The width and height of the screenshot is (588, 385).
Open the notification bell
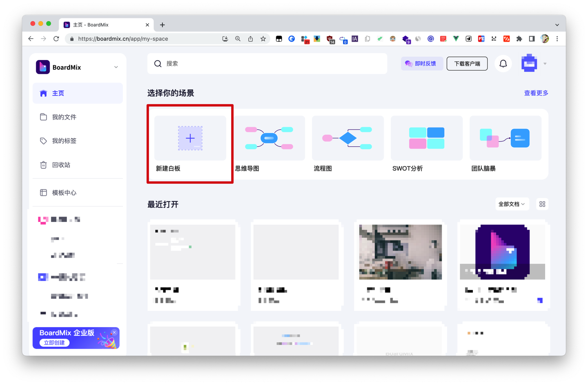coord(503,64)
